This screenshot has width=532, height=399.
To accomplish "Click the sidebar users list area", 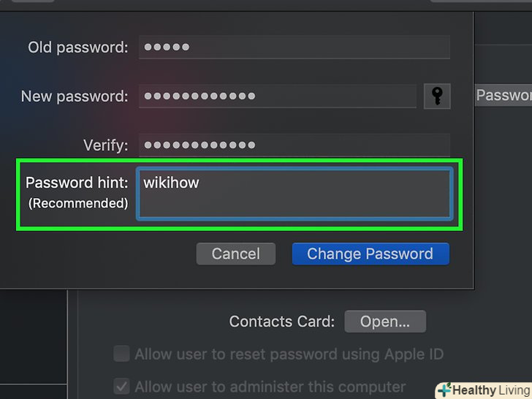I will point(34,337).
